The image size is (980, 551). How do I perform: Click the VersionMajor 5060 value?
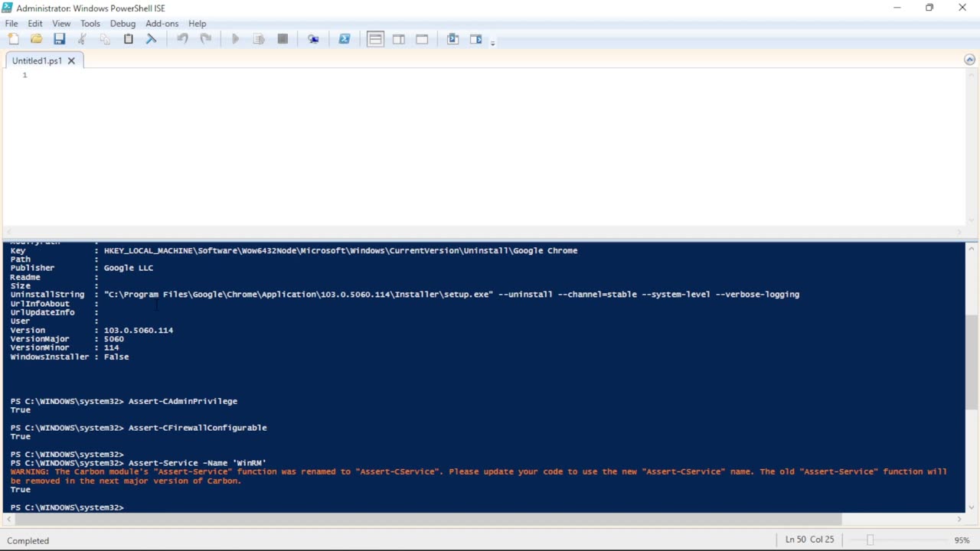pos(114,339)
